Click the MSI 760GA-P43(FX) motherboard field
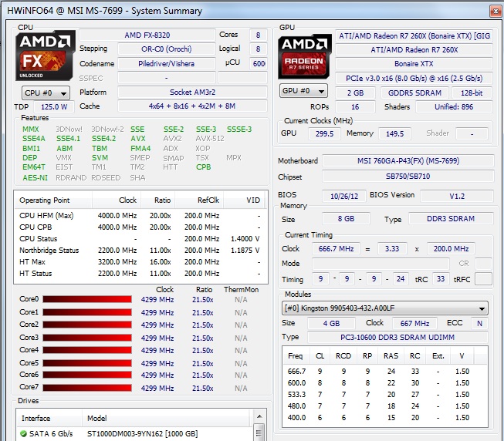This screenshot has height=441, width=504. click(x=407, y=161)
